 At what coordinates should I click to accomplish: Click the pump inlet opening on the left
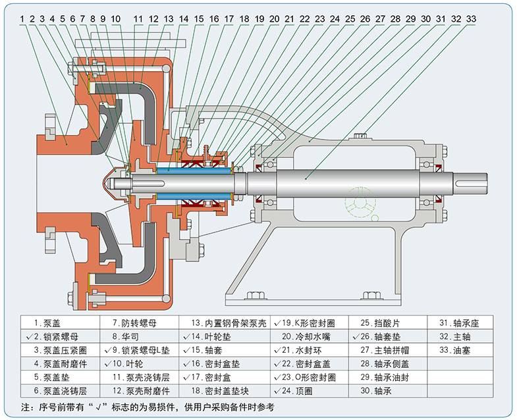(59, 178)
